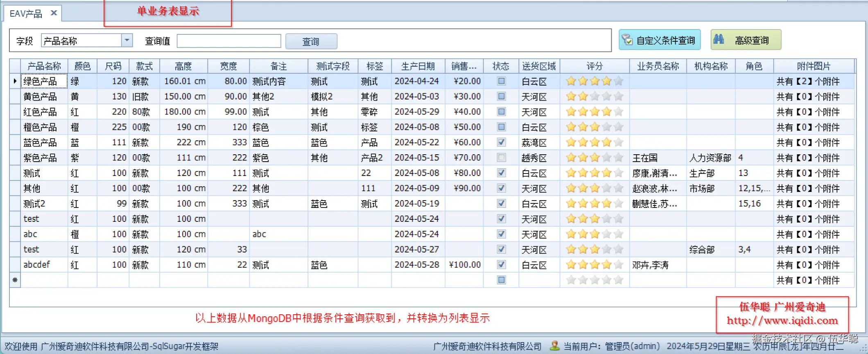This screenshot has width=868, height=354.
Task: Click the 高度 column header
Action: (x=183, y=66)
